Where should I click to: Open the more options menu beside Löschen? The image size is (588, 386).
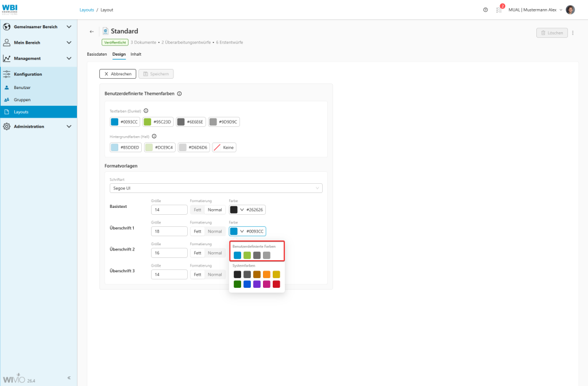point(572,33)
